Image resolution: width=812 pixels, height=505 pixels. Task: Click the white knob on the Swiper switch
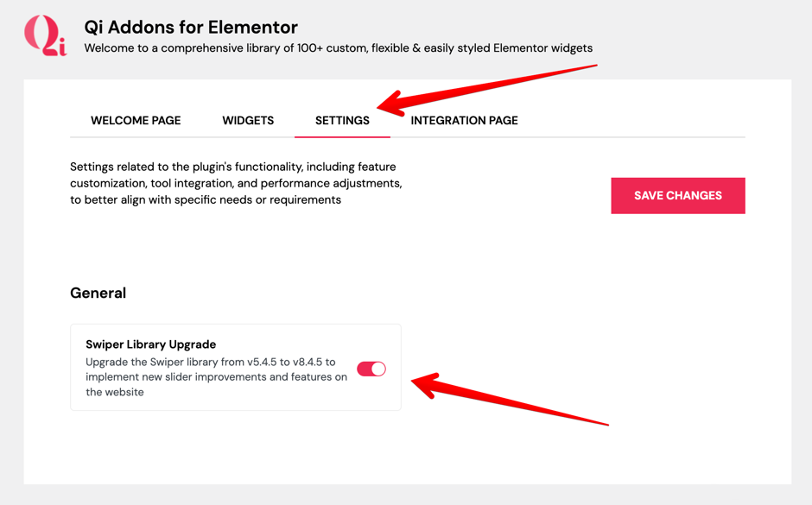tap(378, 369)
